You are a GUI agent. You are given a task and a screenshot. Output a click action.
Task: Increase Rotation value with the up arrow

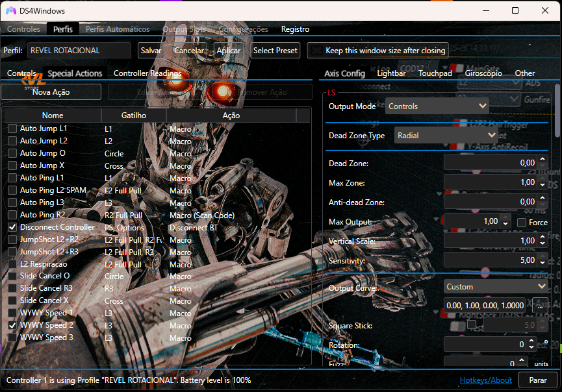[x=531, y=341]
